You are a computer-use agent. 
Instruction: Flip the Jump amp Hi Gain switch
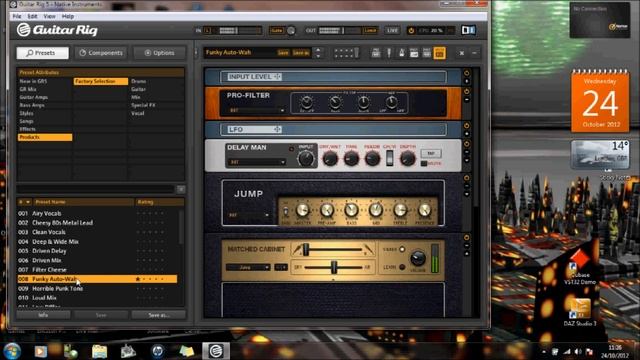point(286,211)
